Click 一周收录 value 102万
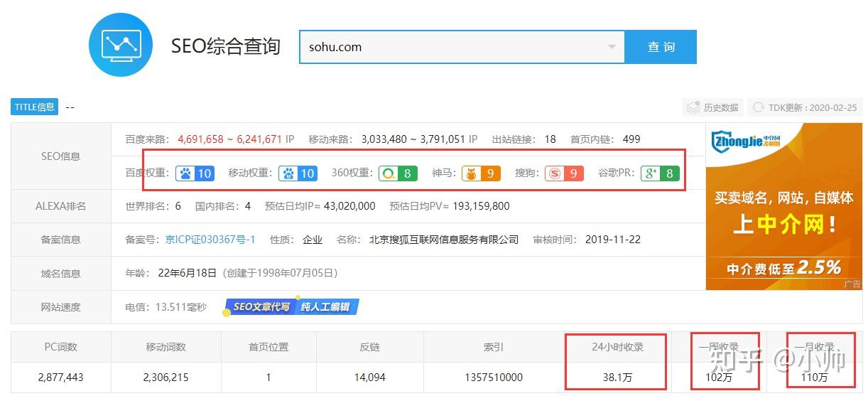This screenshot has width=868, height=396. tap(719, 378)
